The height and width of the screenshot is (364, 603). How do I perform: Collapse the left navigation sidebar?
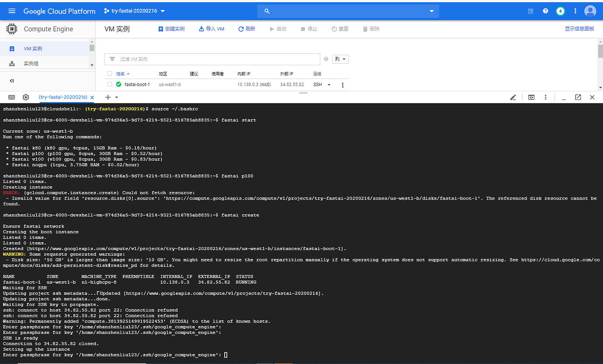tap(12, 81)
